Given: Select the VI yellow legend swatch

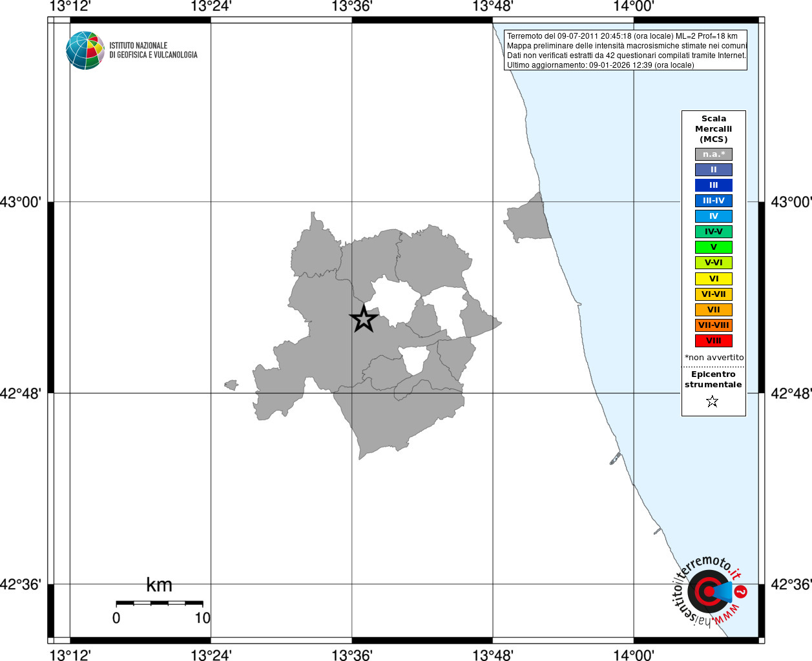Looking at the screenshot, I should (x=714, y=279).
